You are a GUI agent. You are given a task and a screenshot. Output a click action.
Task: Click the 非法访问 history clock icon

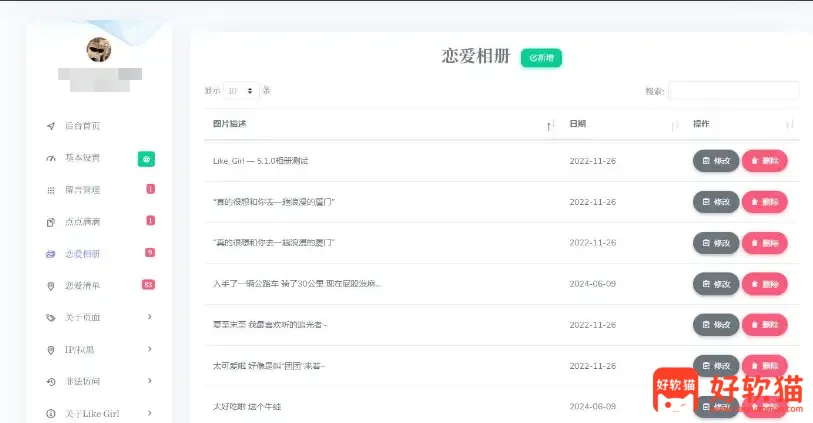click(x=51, y=382)
